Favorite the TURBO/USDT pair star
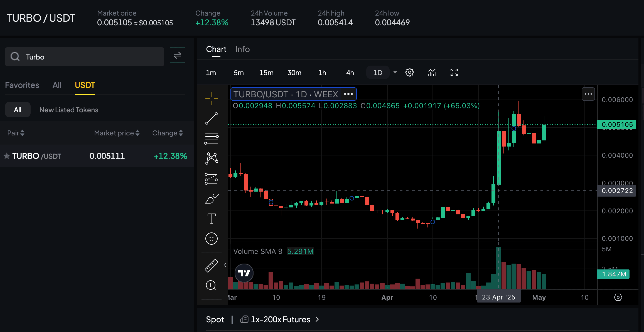Image resolution: width=644 pixels, height=332 pixels. point(7,156)
